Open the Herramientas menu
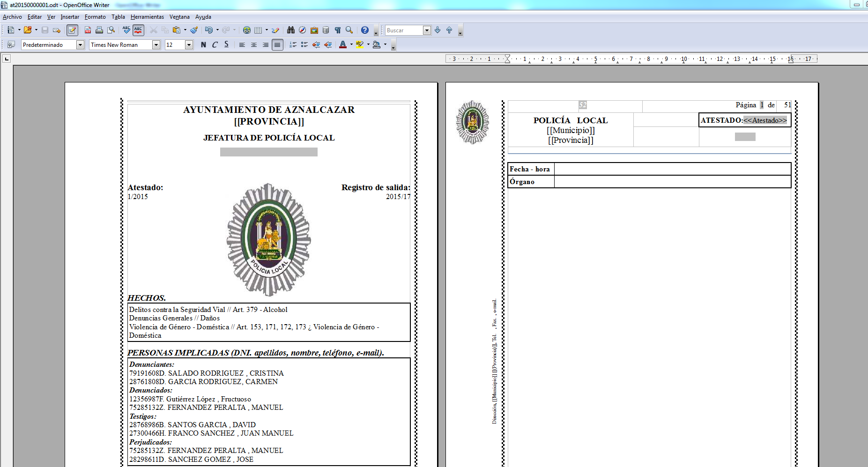Screen dimensions: 868x467 tap(147, 17)
